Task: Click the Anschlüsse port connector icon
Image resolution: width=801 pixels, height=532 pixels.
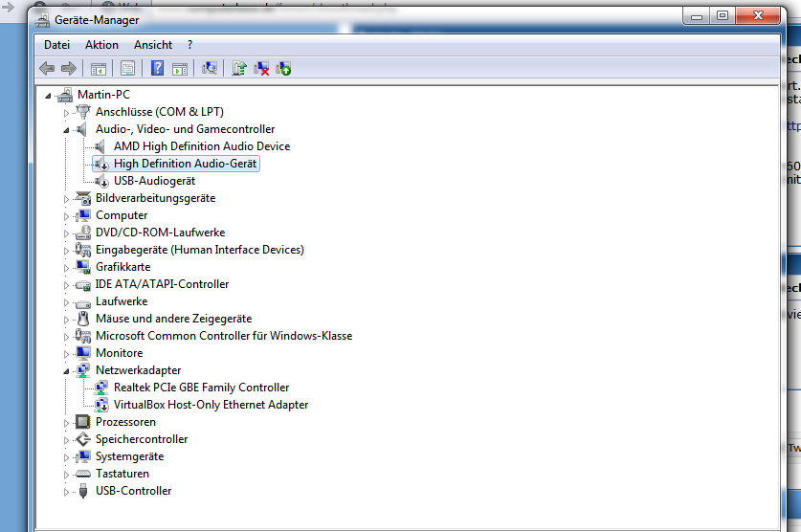Action: 82,112
